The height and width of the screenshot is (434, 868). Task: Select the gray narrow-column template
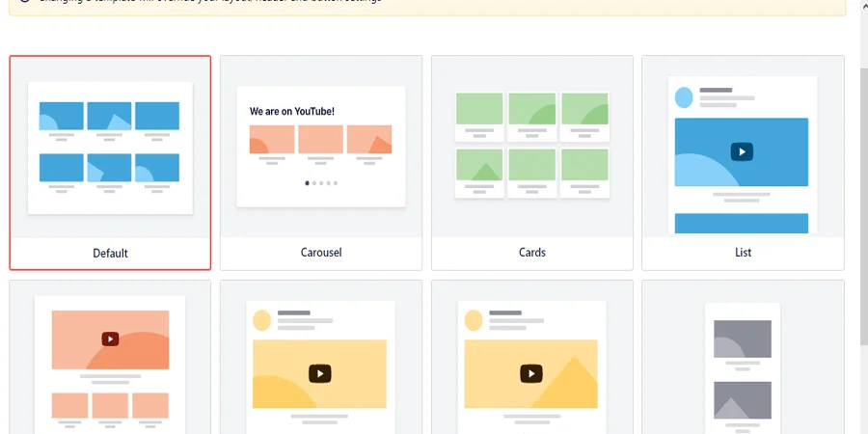pyautogui.click(x=743, y=357)
